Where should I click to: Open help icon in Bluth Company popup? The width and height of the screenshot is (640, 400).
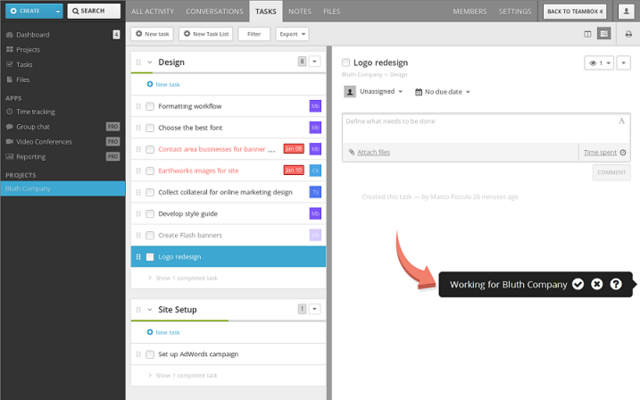point(616,284)
